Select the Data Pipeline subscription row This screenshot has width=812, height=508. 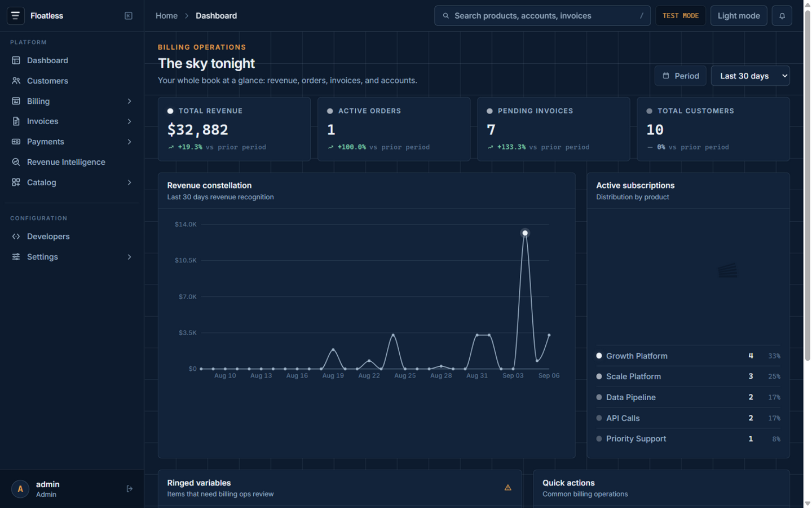point(688,397)
